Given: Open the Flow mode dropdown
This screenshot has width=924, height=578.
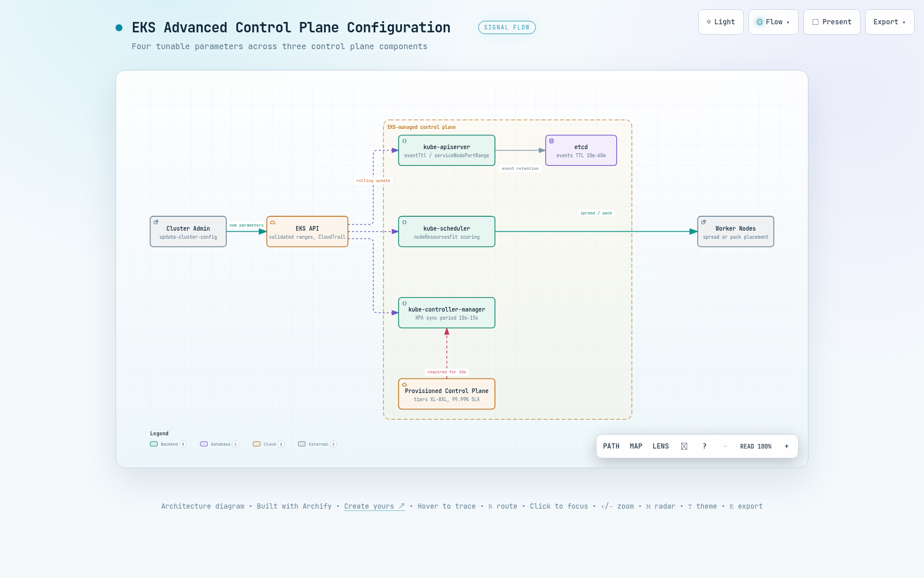Looking at the screenshot, I should (x=773, y=22).
